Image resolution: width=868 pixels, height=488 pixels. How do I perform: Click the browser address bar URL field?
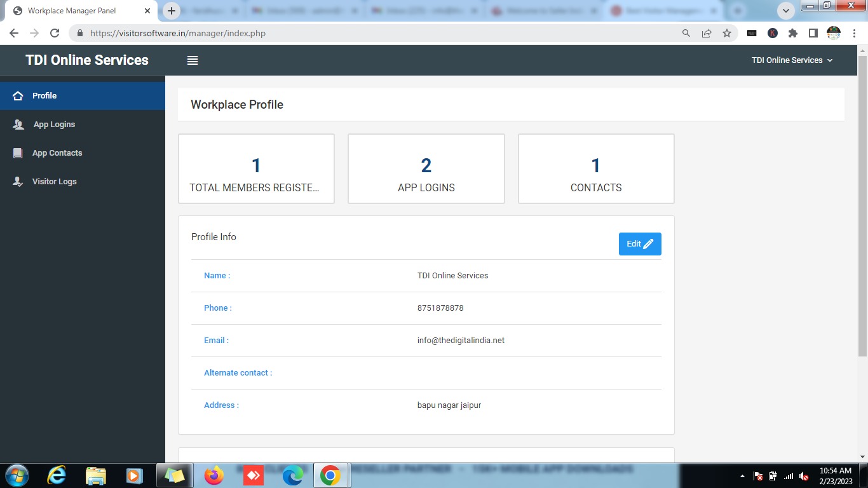(x=381, y=33)
